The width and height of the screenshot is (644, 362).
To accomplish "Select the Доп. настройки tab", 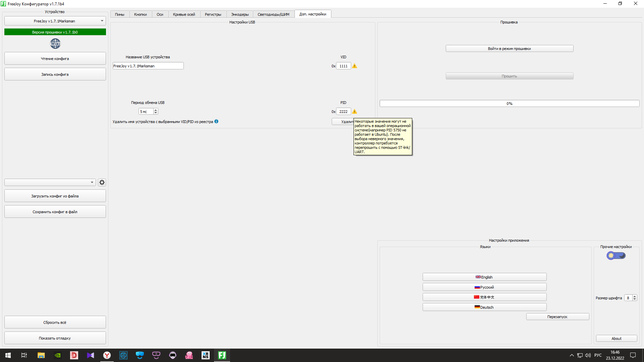I will [x=313, y=14].
